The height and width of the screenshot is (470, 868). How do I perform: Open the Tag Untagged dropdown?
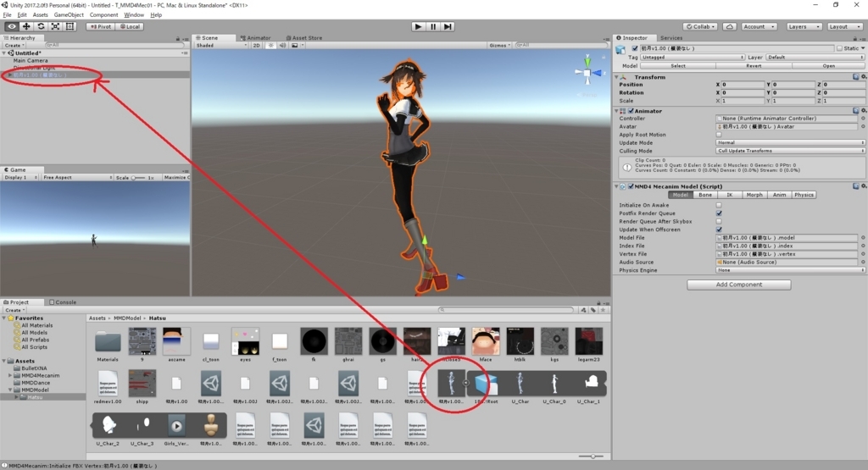click(692, 57)
